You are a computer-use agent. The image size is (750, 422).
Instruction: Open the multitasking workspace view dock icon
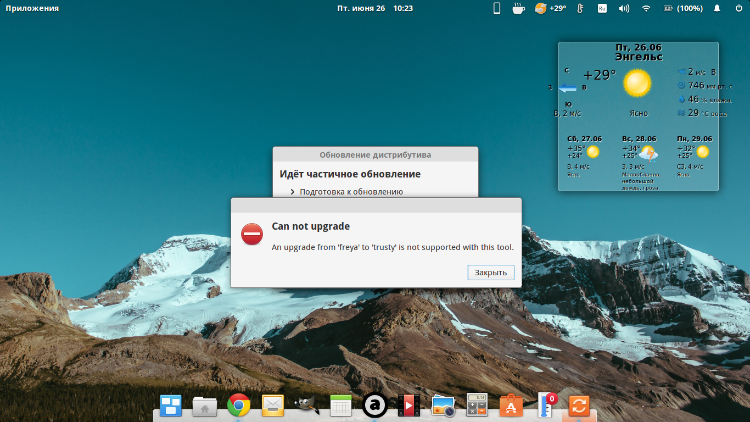pos(171,405)
